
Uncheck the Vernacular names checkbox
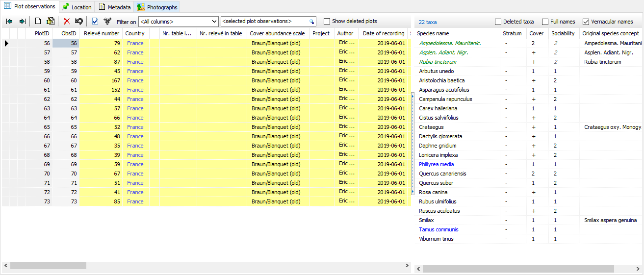click(x=586, y=22)
